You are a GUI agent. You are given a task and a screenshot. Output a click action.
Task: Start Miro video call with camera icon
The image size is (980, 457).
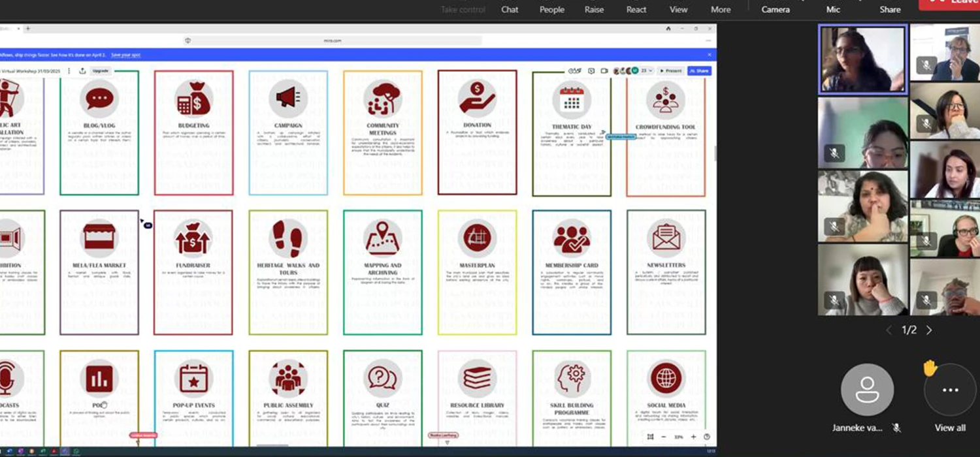coord(604,71)
